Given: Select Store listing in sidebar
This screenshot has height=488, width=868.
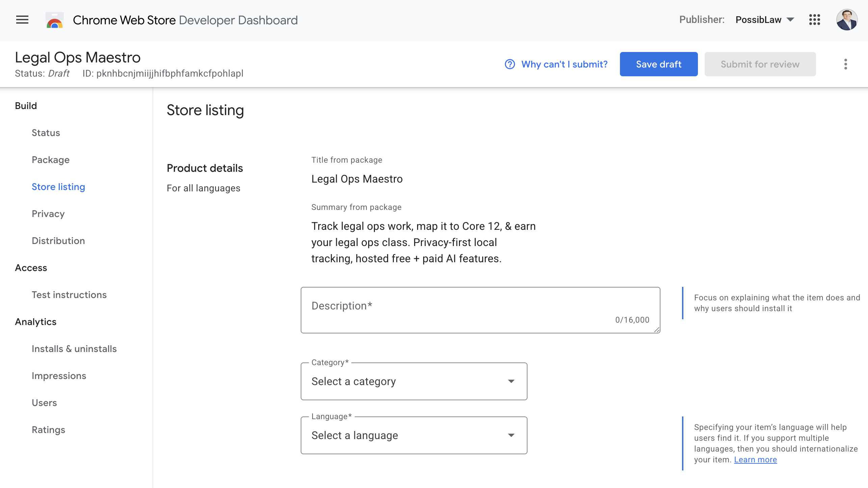Looking at the screenshot, I should (x=58, y=187).
